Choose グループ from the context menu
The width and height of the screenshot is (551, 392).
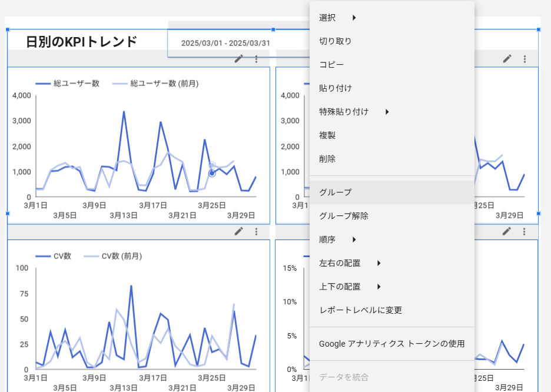[335, 192]
